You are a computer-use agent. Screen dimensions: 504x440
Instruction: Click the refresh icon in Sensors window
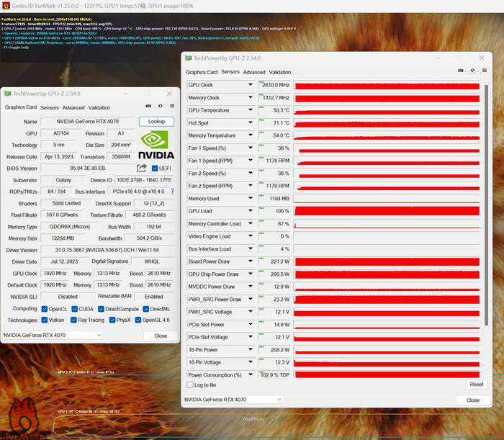(472, 71)
